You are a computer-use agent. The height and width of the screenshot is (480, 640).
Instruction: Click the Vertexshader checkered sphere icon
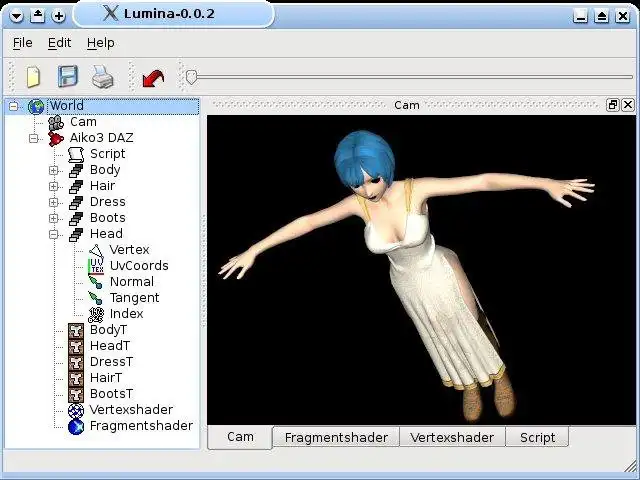coord(76,410)
